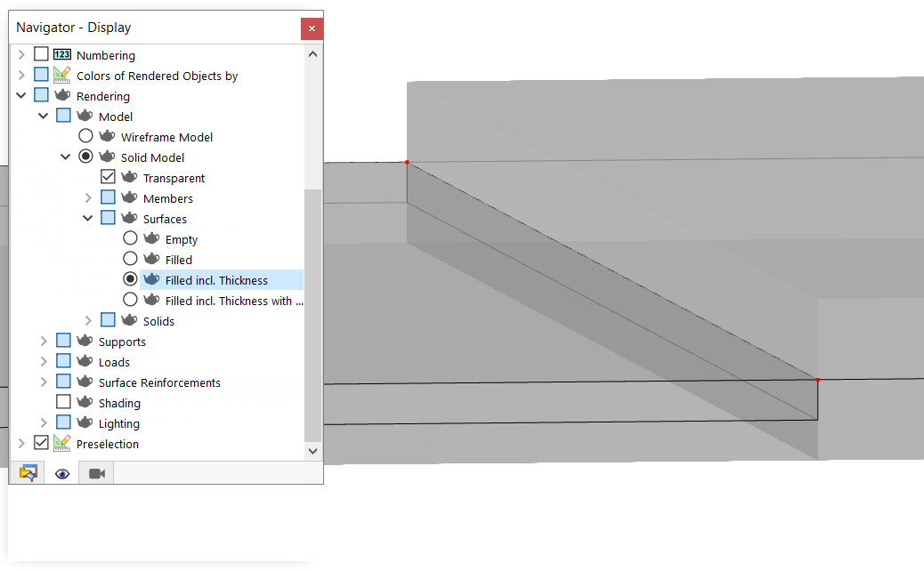
Task: Open the Display navigator tab icon
Action: coord(28,472)
